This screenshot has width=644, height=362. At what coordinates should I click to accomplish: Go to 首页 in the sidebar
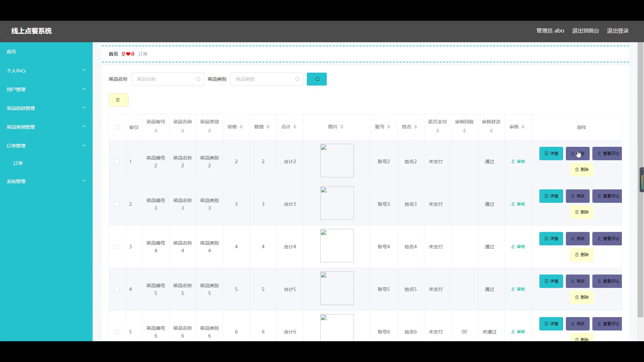tap(11, 52)
